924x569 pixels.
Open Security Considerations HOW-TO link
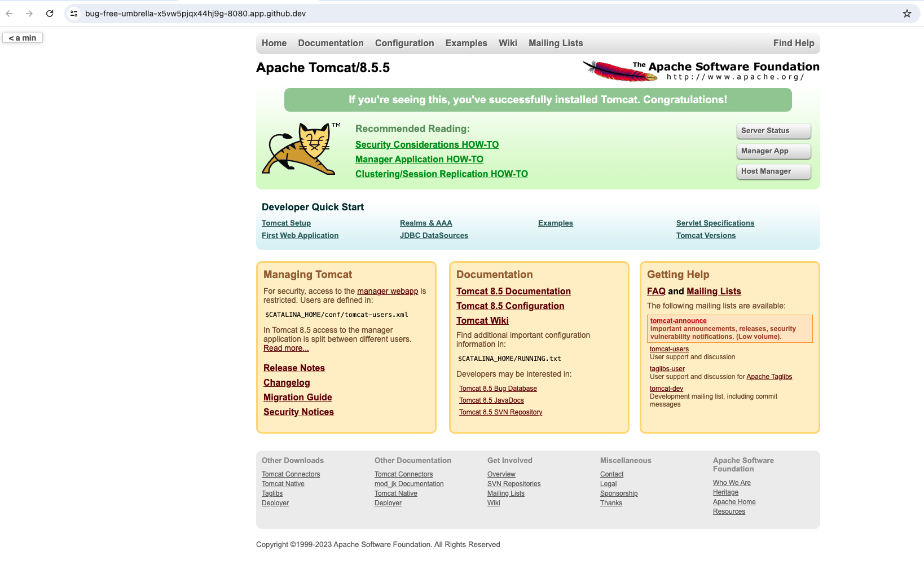[x=427, y=145]
